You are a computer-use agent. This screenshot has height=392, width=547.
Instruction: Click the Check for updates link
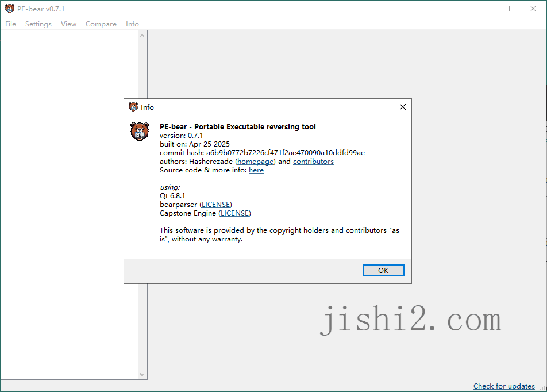point(504,386)
